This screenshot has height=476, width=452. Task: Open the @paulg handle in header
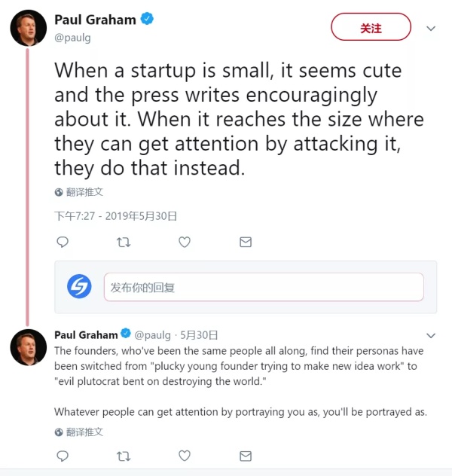tap(73, 38)
